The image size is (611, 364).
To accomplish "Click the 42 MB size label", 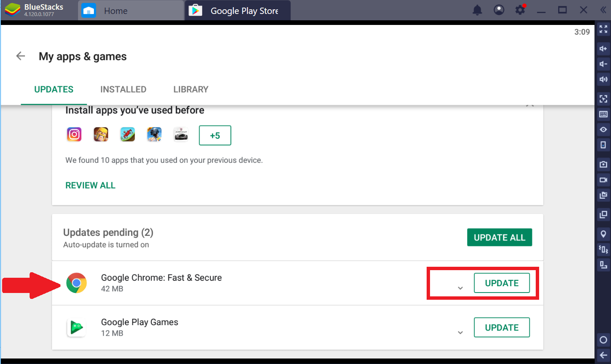I will coord(112,289).
